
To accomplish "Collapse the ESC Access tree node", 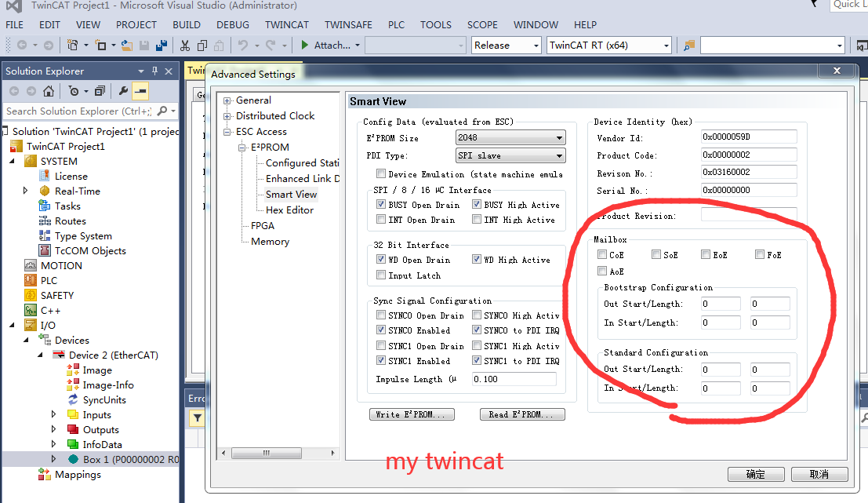I will (x=227, y=132).
